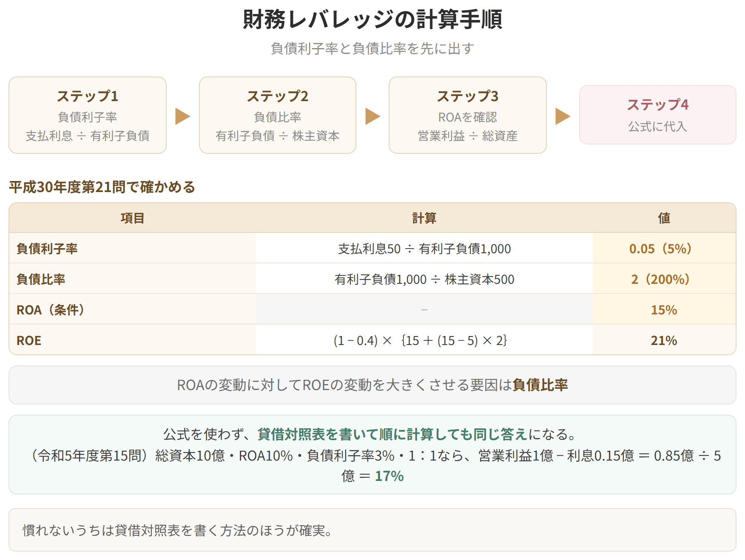
Task: Click the cell 有利子負債1,000 ÷ 株主資本500
Action: pos(424,279)
